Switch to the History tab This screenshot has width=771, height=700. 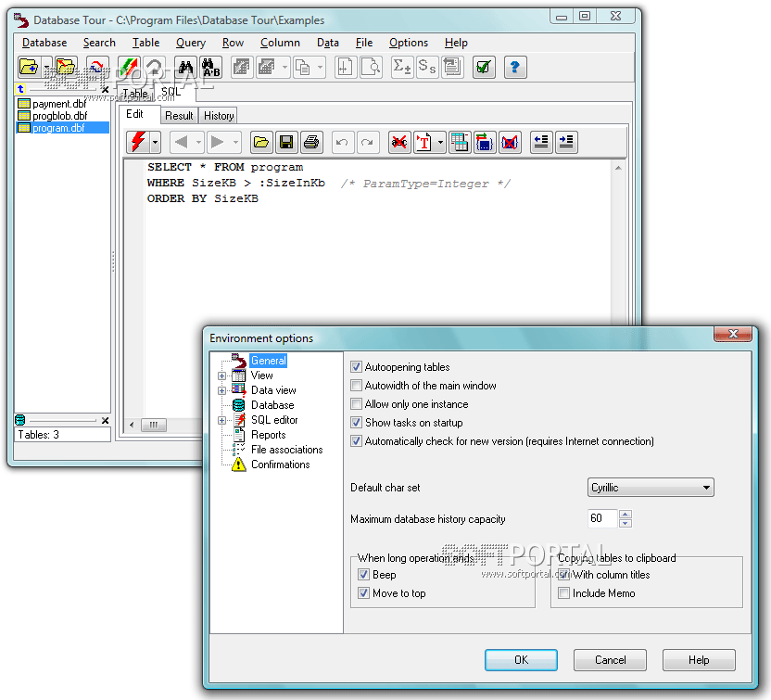[219, 116]
